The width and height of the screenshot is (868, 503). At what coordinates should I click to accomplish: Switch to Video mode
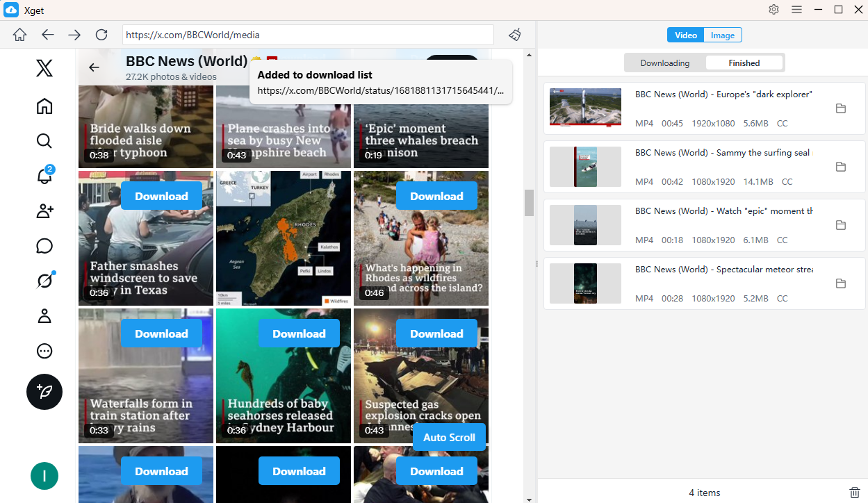tap(686, 35)
